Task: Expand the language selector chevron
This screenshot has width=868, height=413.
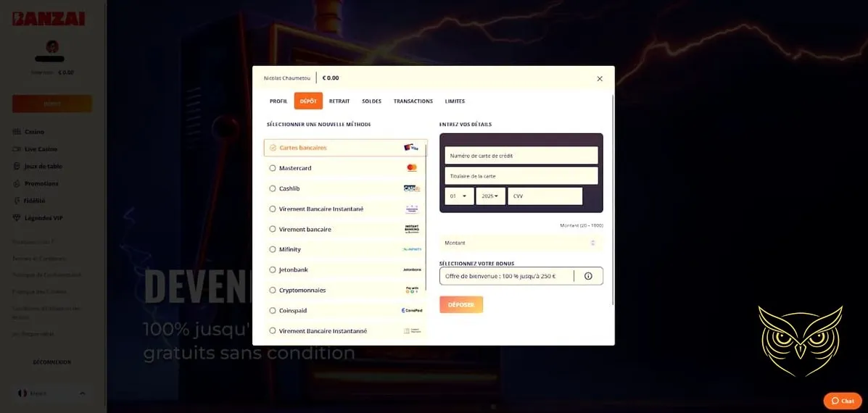Action: click(x=83, y=393)
